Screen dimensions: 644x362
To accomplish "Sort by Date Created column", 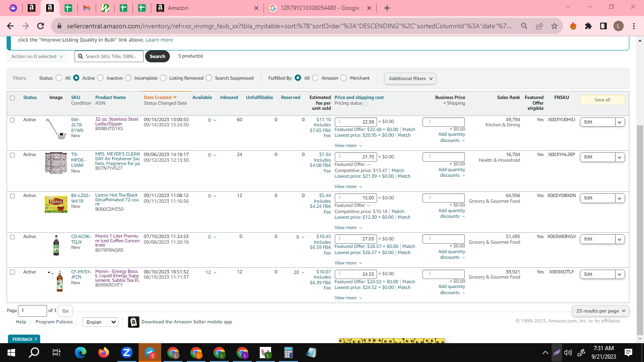I will (160, 98).
